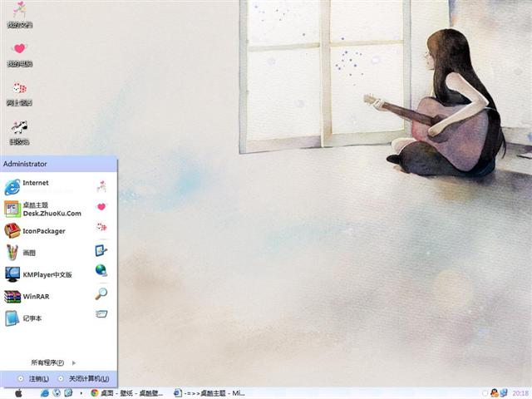Click the round white tray icon
Viewport: 532px width, 399px height.
pos(485,393)
